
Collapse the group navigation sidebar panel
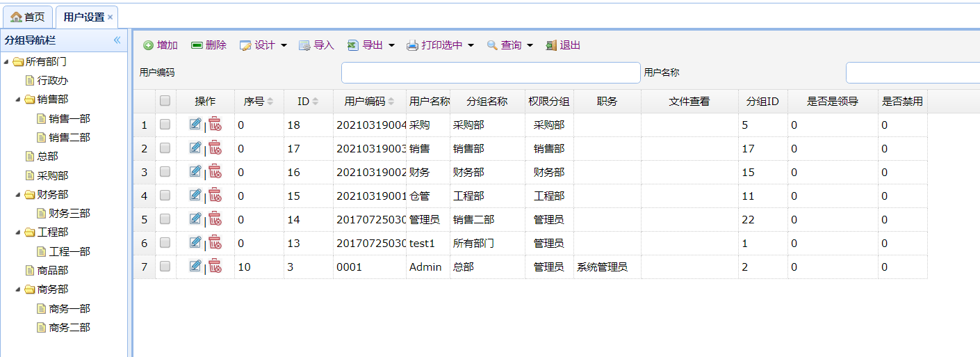[117, 40]
